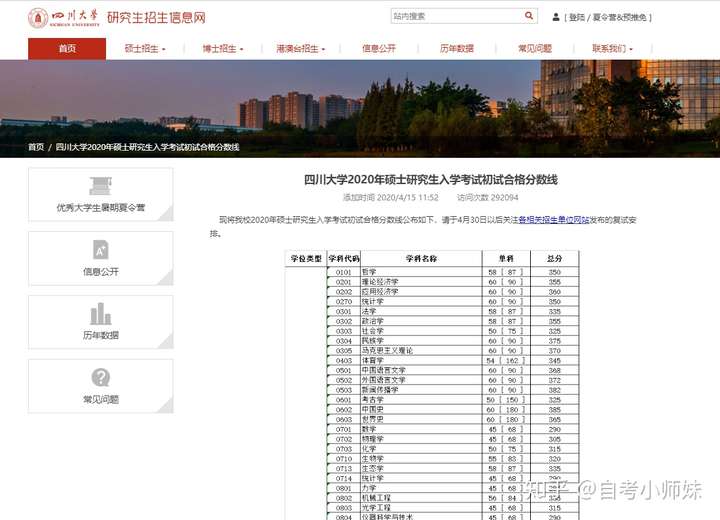
Task: Click the 生态学 table cell
Action: (x=421, y=469)
